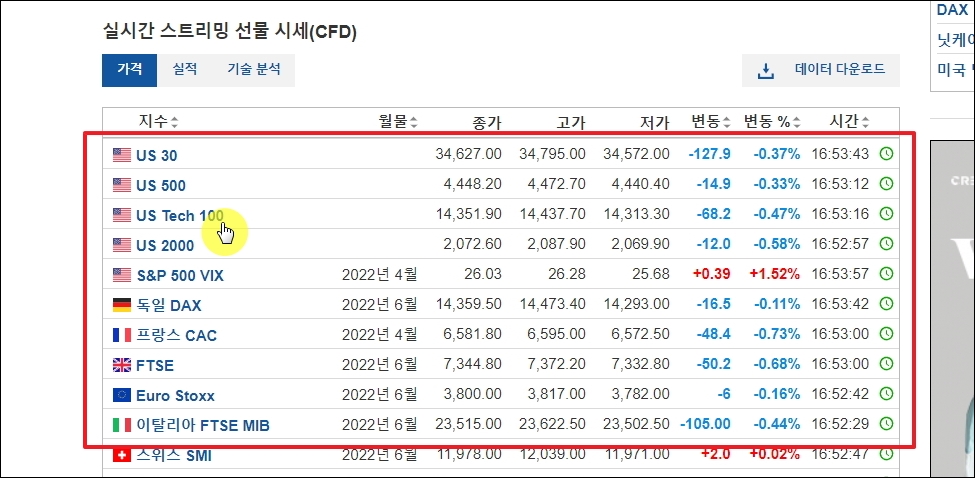
Task: Click the 종가 column header
Action: [x=487, y=122]
